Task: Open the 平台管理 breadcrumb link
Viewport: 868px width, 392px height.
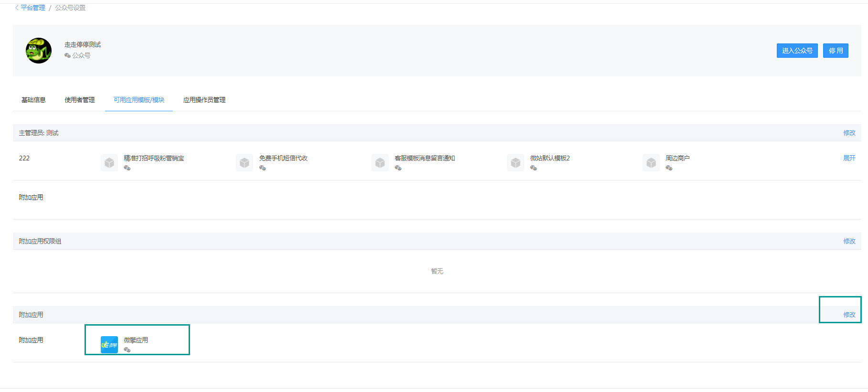Action: (x=33, y=8)
